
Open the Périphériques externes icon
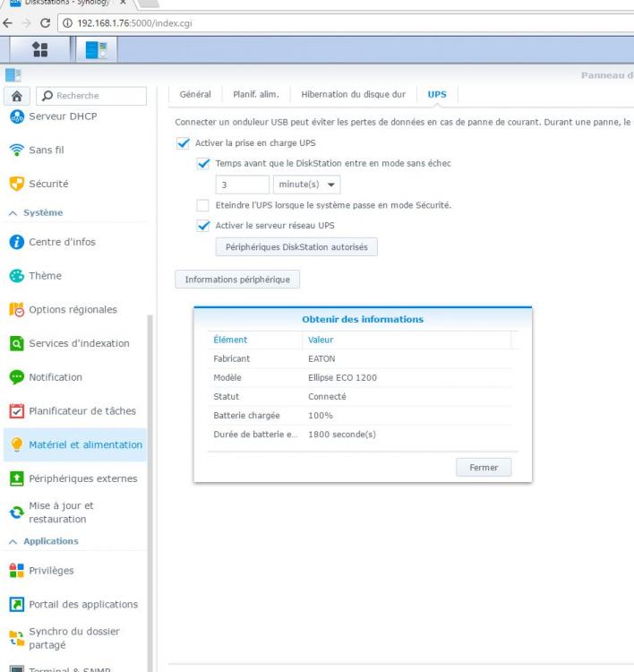coord(17,478)
